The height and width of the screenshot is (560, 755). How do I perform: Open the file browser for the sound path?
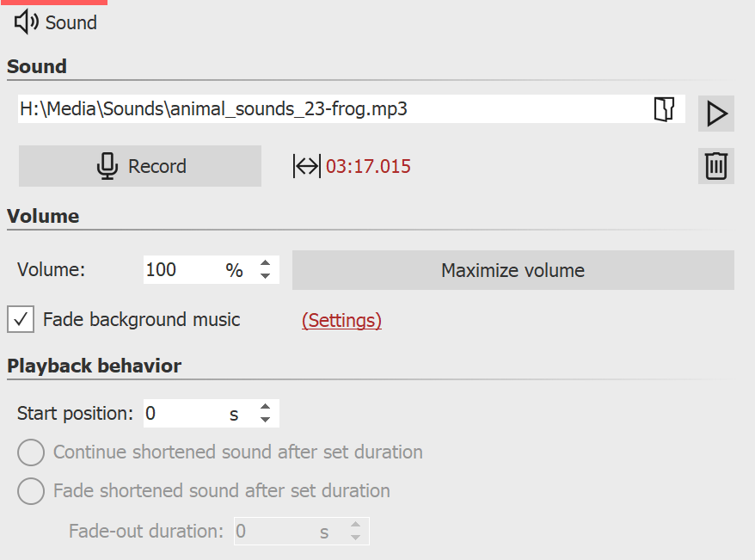(x=664, y=110)
